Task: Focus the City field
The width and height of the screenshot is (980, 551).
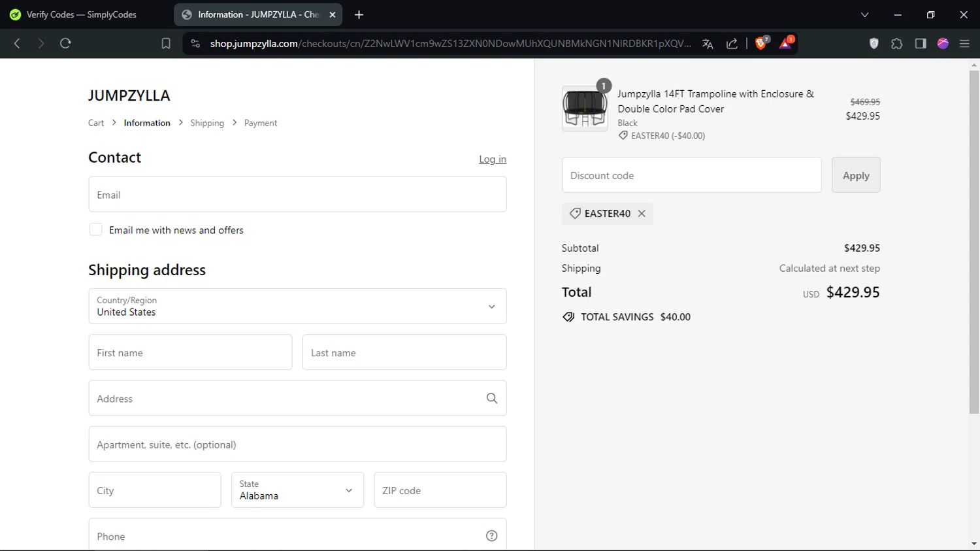Action: click(155, 490)
